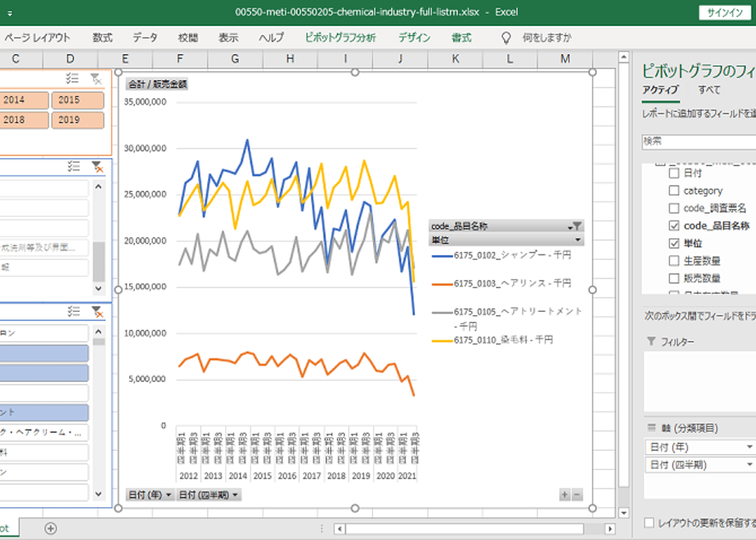Screen dimensions: 756x540
Task: Open the 数式 ribbon tab
Action: (102, 38)
